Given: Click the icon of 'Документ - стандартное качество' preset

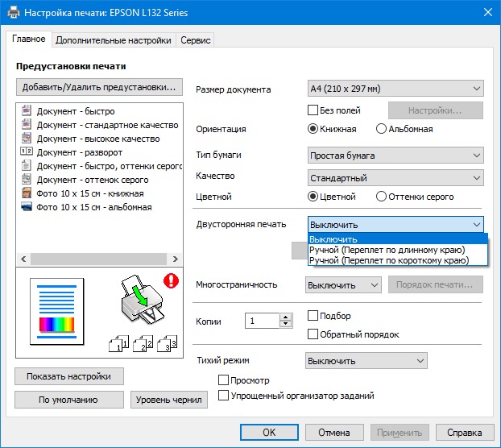Looking at the screenshot, I should click(x=27, y=124).
